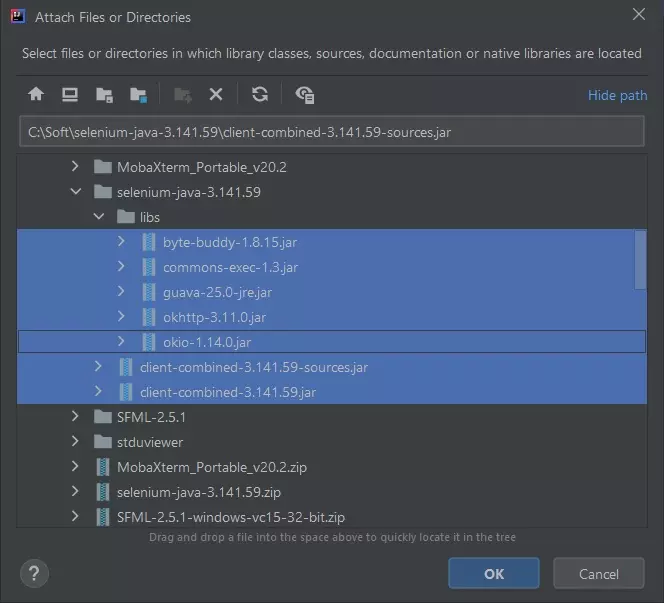Image resolution: width=664 pixels, height=603 pixels.
Task: Select the SFML-2.5.1 folder name
Action: [x=152, y=417]
